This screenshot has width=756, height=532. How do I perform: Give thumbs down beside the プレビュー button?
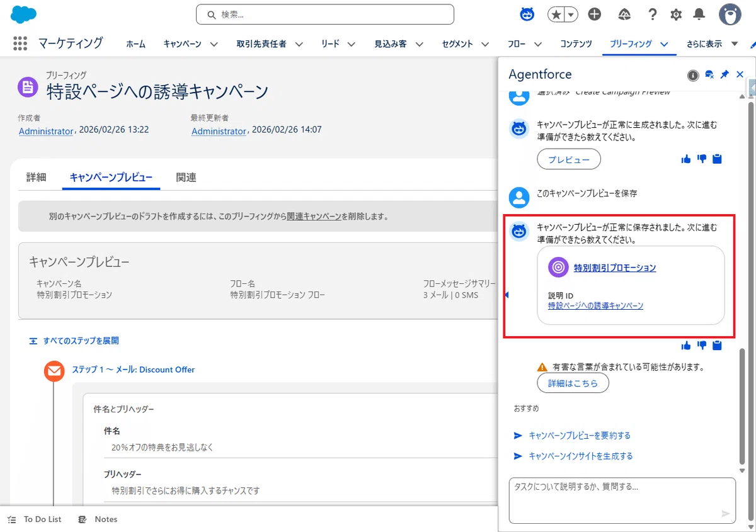point(702,159)
